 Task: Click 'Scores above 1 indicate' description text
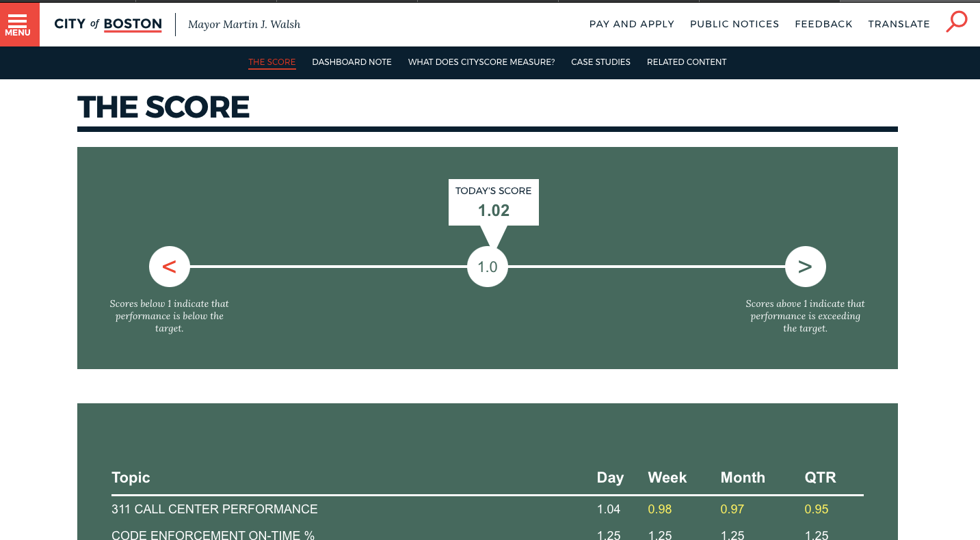806,316
